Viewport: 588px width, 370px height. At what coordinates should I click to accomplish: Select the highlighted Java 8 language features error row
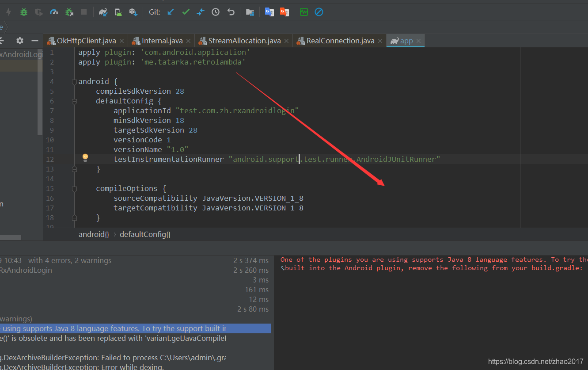(x=135, y=328)
